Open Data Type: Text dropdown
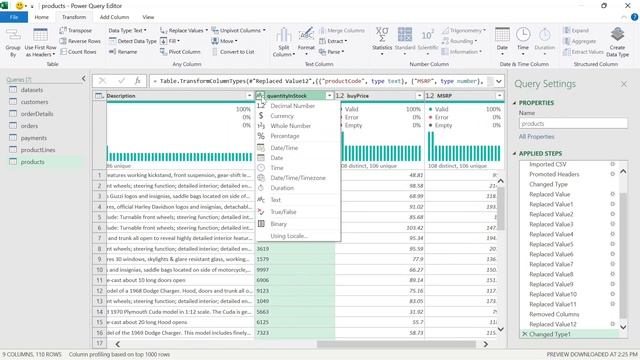Viewport: 640px width, 360px height. click(x=127, y=31)
